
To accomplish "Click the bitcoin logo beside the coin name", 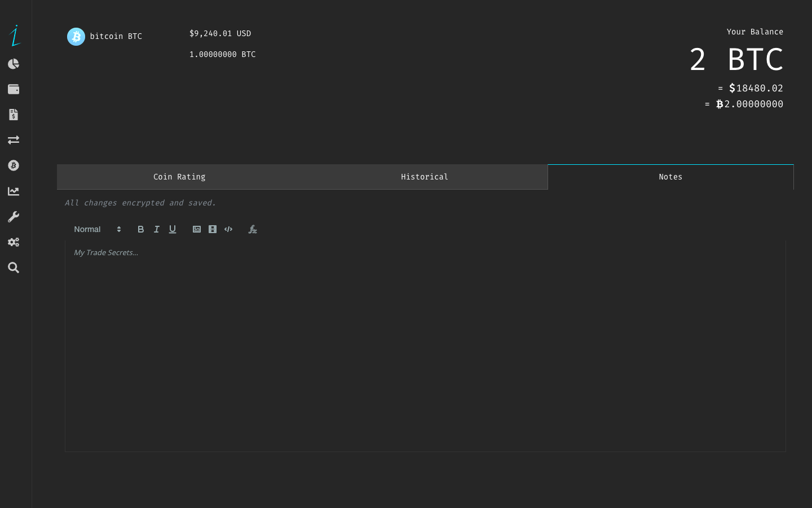I will 76,37.
